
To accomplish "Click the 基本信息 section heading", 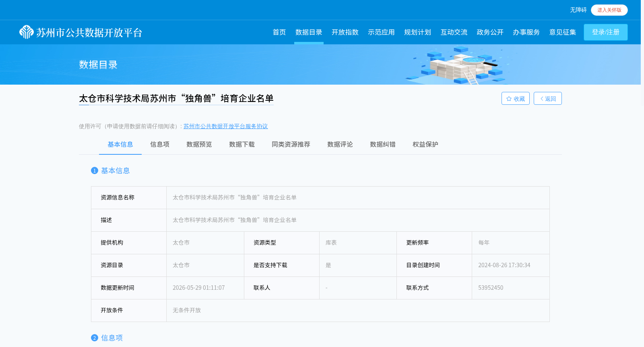I will (x=116, y=170).
